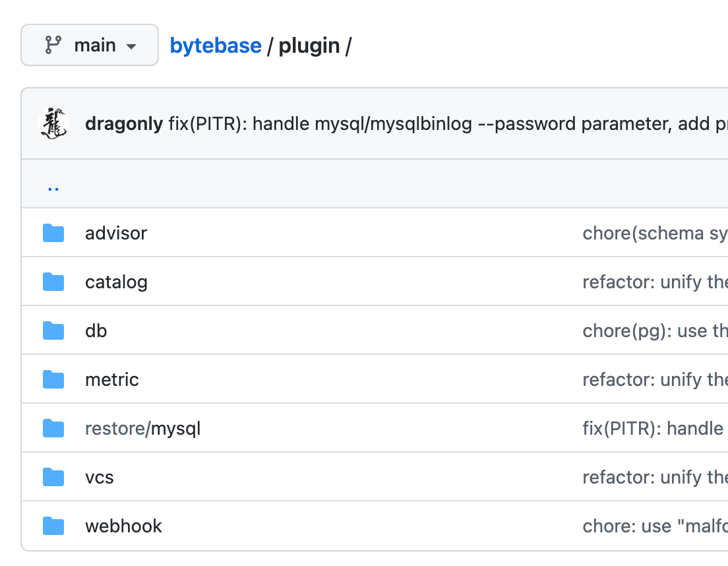
Task: Open the chore(pg) commit for db
Action: coord(654,330)
